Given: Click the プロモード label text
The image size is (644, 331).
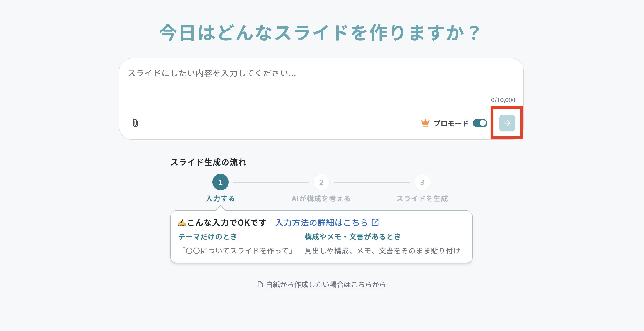Looking at the screenshot, I should [451, 123].
